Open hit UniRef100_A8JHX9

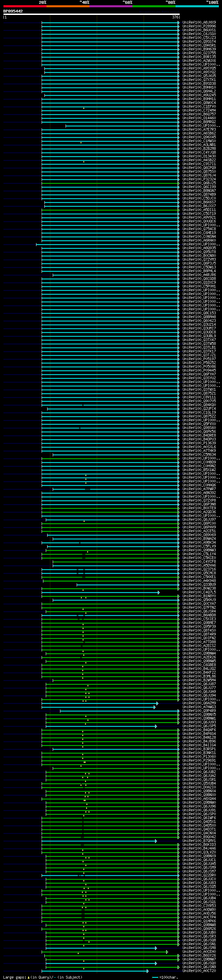tap(199, 23)
